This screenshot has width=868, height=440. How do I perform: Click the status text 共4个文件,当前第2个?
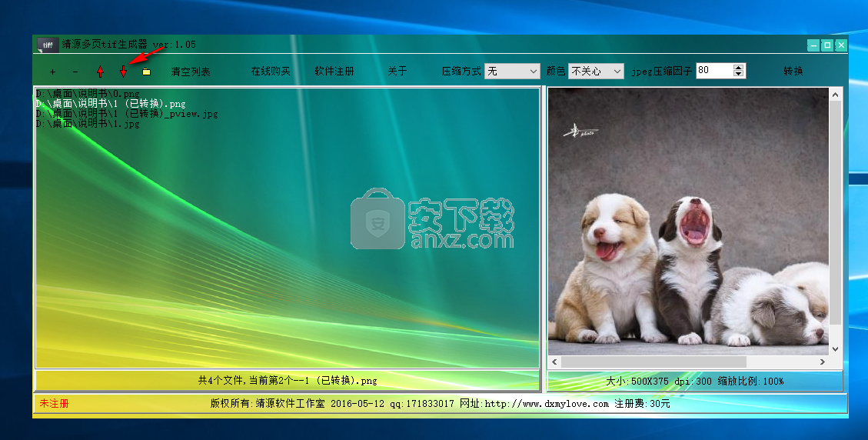(x=288, y=381)
